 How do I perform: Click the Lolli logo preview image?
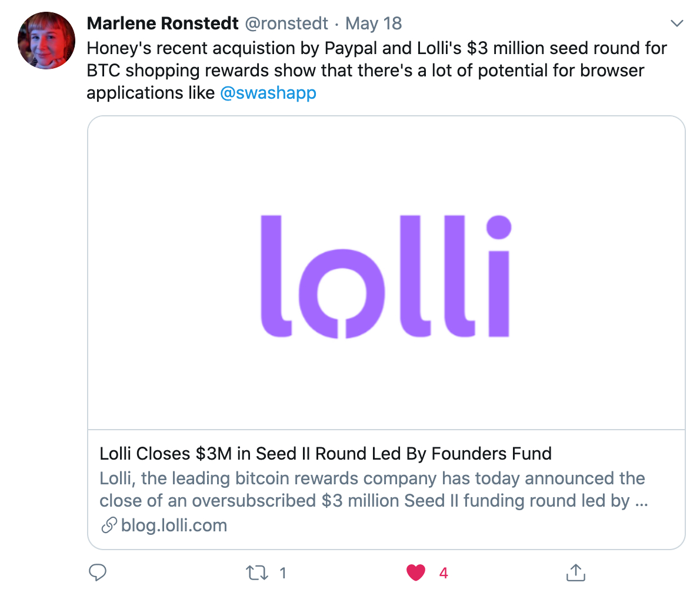(x=386, y=276)
